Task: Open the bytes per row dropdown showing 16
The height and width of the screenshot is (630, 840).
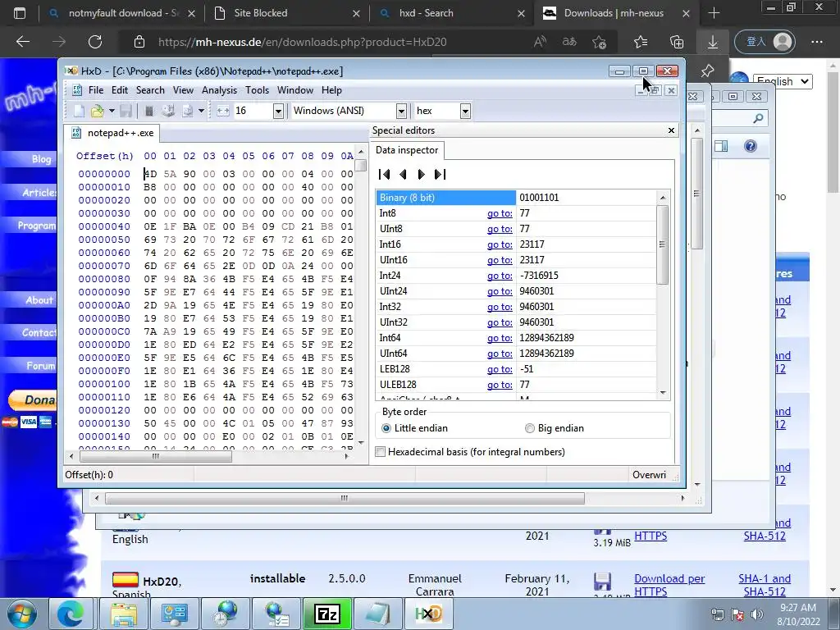Action: point(278,111)
